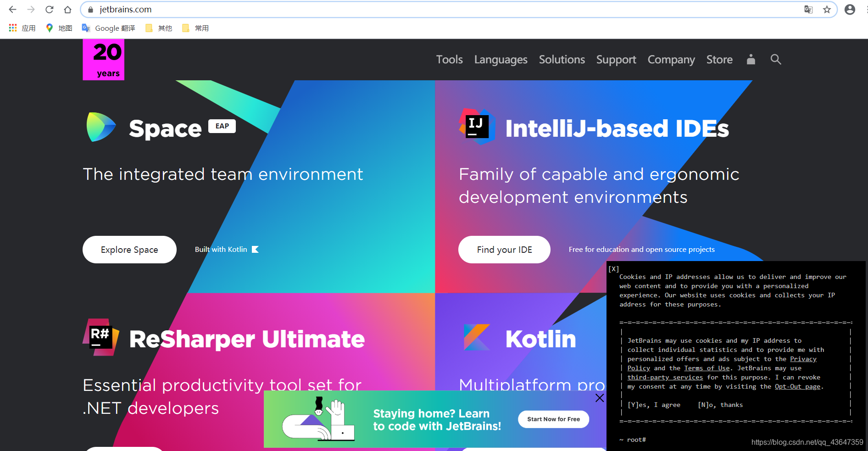Open the Support menu
This screenshot has width=868, height=451.
(x=616, y=60)
